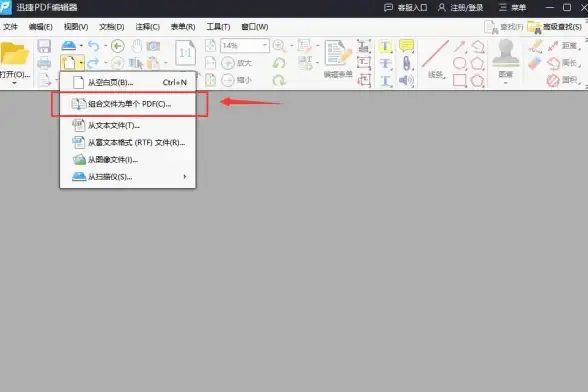Open the 文档(D) menu
Screen dimensions: 588x392
(111, 27)
